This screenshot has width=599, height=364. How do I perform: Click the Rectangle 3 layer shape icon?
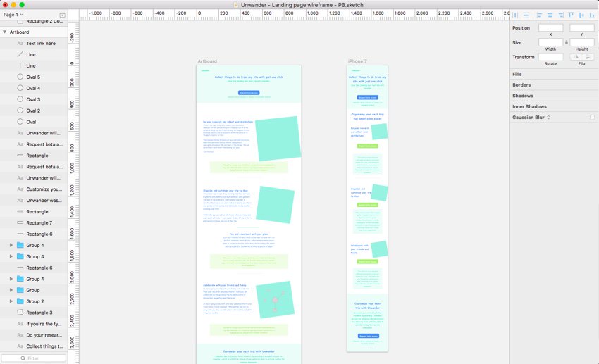[x=20, y=312]
